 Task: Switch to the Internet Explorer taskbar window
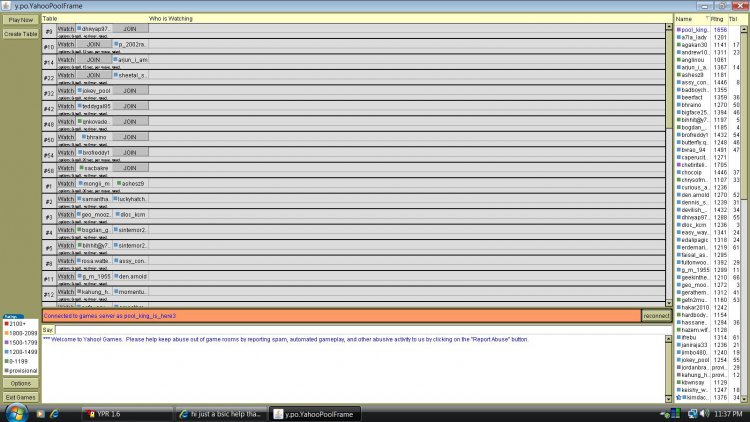click(221, 414)
